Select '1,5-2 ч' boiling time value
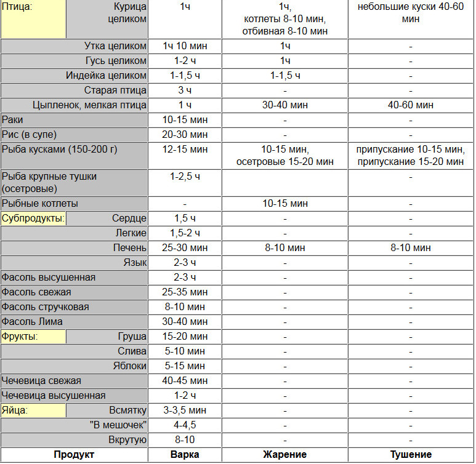 (x=185, y=233)
